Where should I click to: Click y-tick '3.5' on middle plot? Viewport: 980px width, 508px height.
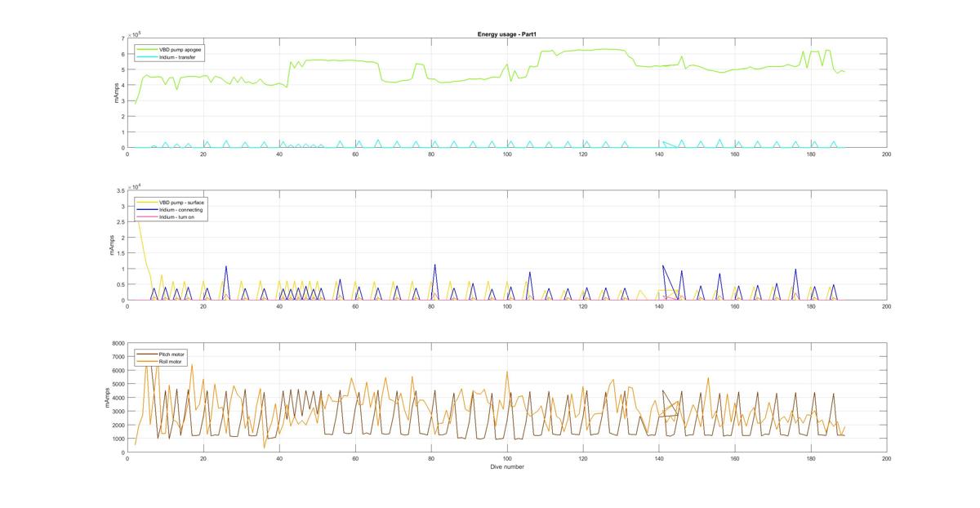(x=119, y=190)
